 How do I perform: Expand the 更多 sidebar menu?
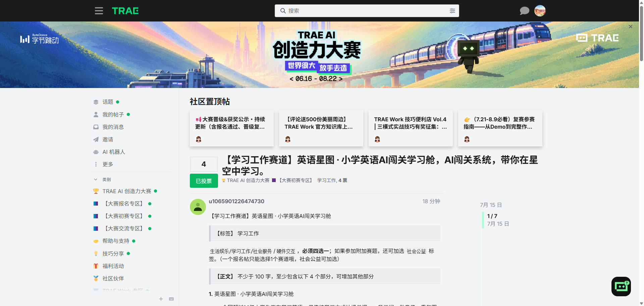[x=108, y=164]
